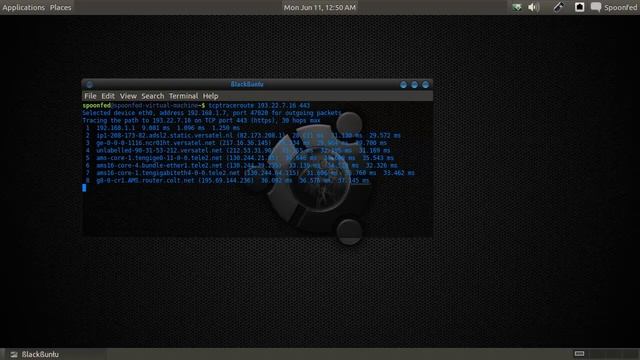Click the network status indicator icon
Image resolution: width=640 pixels, height=360 pixels.
tap(517, 7)
